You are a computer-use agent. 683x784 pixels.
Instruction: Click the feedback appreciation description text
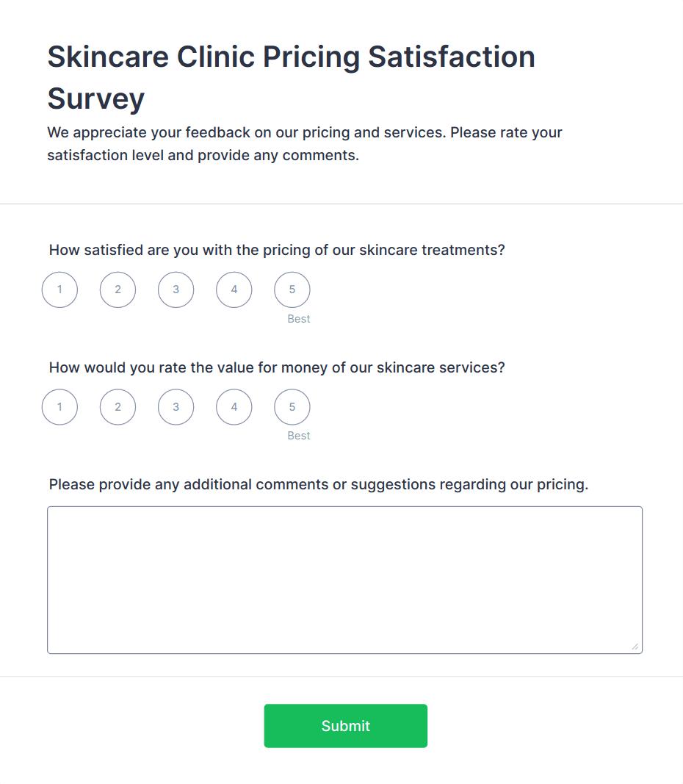click(304, 144)
